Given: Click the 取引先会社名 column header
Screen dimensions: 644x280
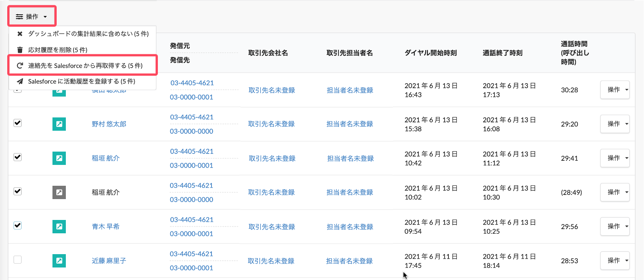Looking at the screenshot, I should [x=268, y=53].
